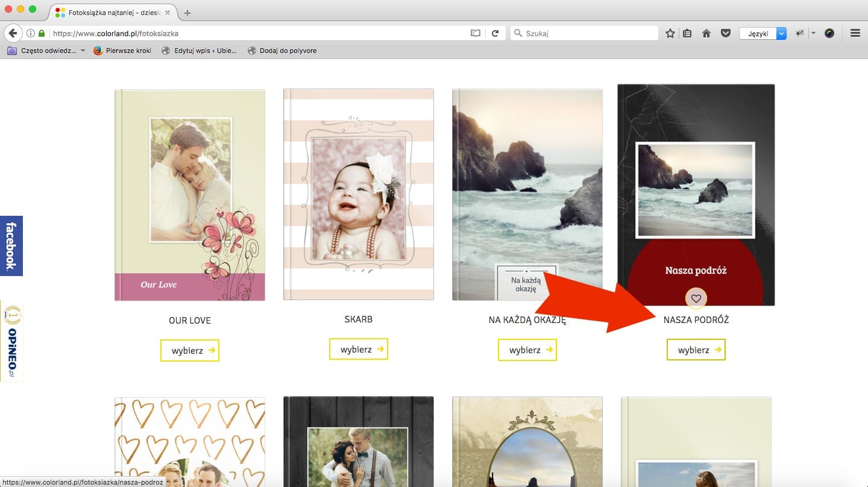Image resolution: width=868 pixels, height=487 pixels.
Task: Click the SKARB title text
Action: click(x=359, y=319)
